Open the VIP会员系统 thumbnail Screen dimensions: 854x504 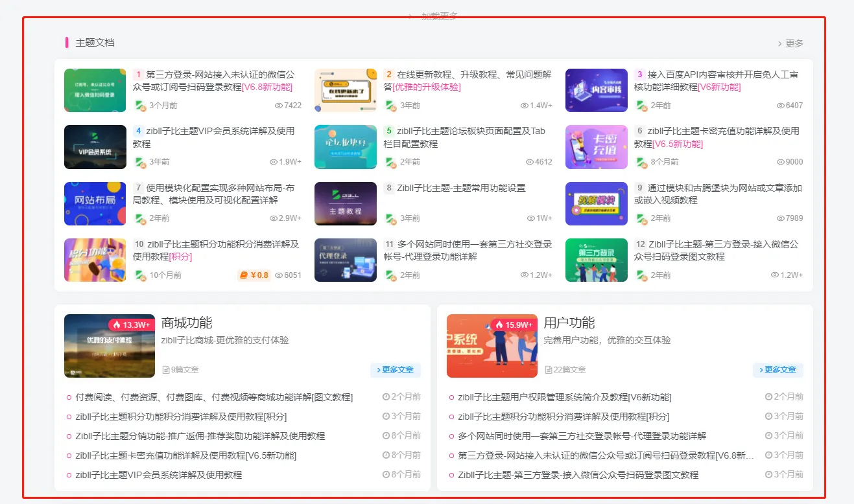pyautogui.click(x=95, y=147)
